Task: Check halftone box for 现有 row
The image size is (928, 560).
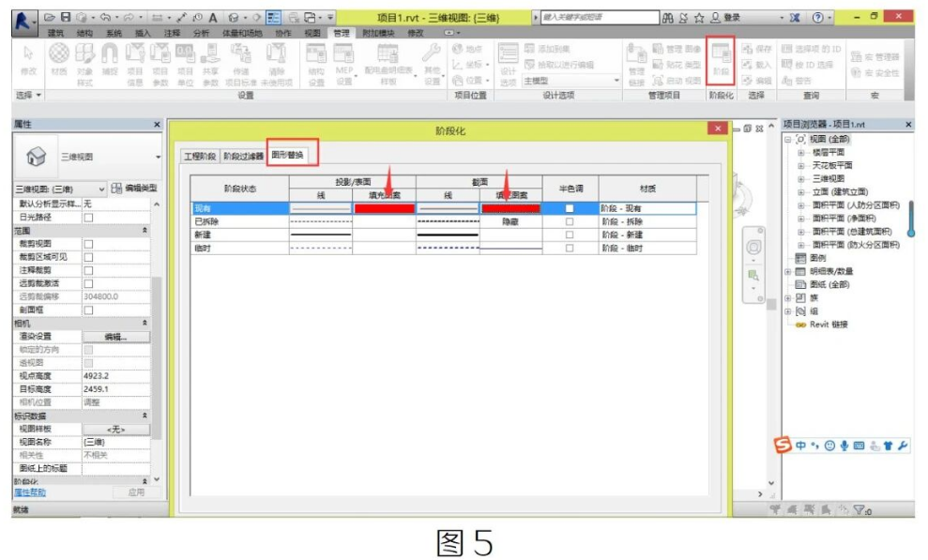Action: [570, 208]
